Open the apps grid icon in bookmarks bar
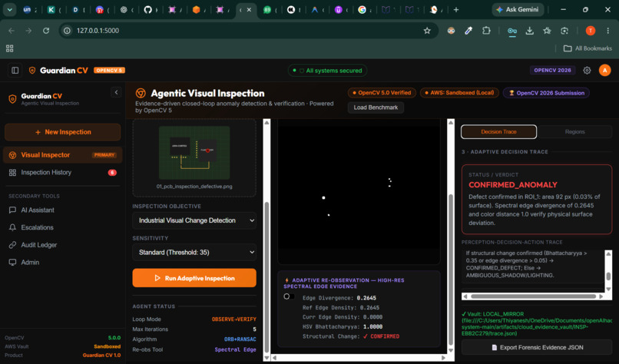619x364 pixels. tap(9, 48)
